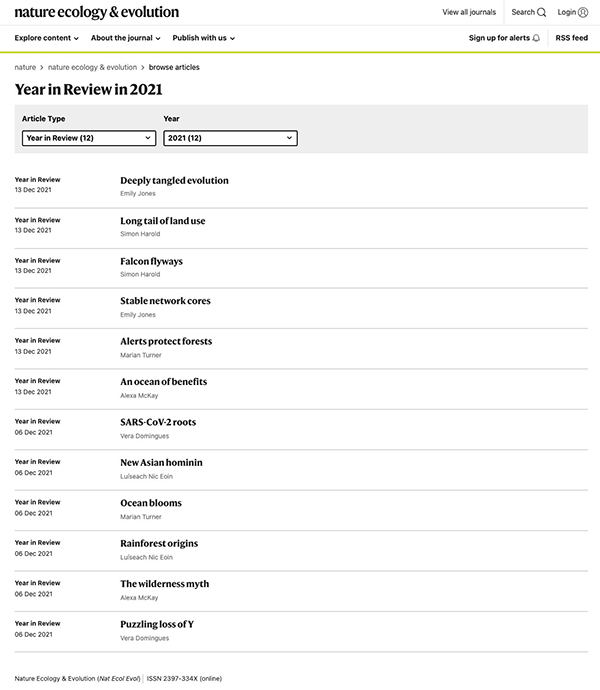Click the Login user icon
Screen dimensions: 600x690
click(583, 13)
